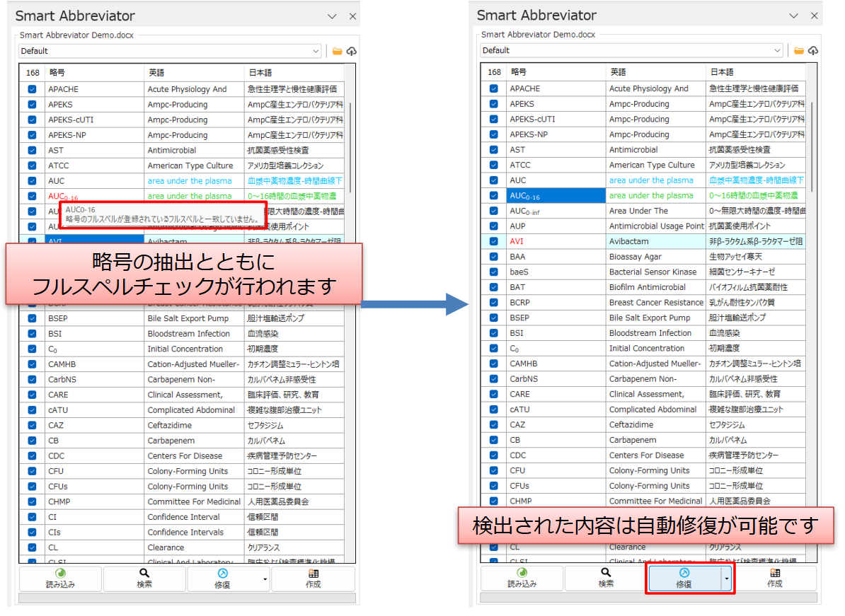Toggle the BSI row checkbox in left panel
This screenshot has height=616, width=845.
[x=32, y=333]
